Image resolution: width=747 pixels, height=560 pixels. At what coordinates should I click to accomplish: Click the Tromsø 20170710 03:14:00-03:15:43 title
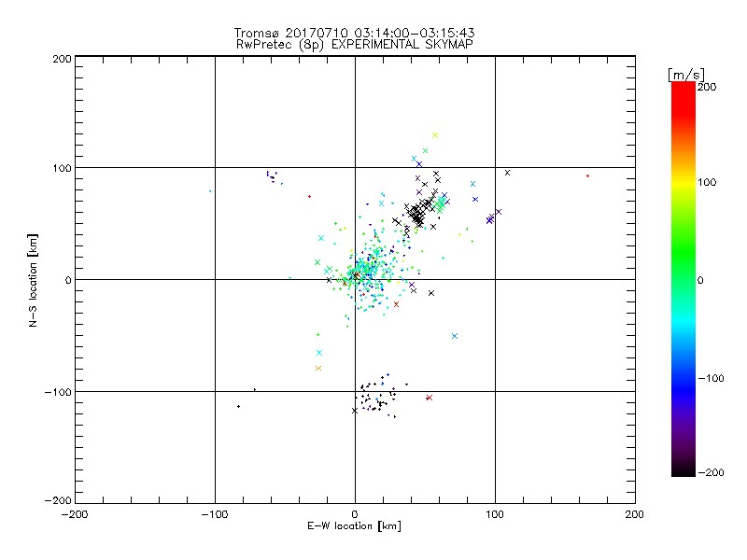(354, 33)
